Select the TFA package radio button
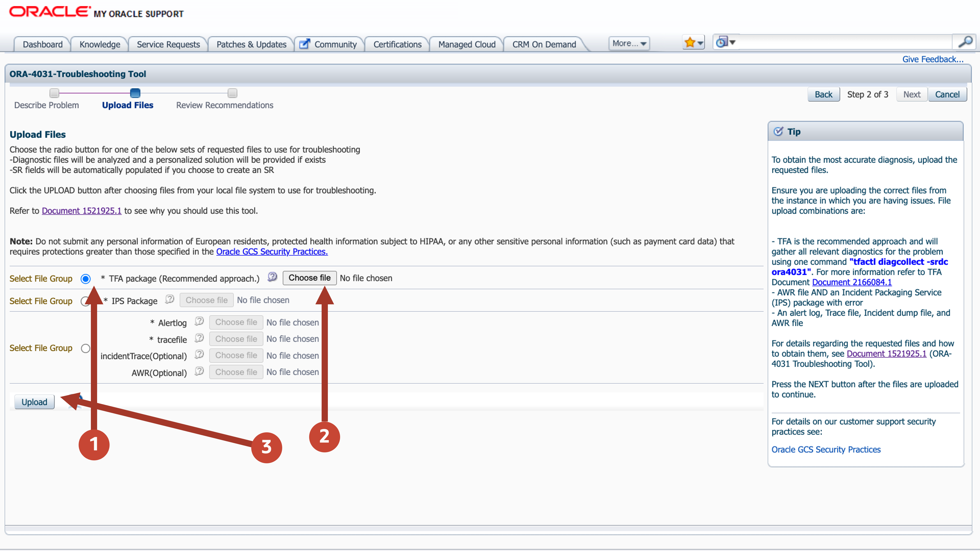The width and height of the screenshot is (980, 551). click(x=86, y=279)
